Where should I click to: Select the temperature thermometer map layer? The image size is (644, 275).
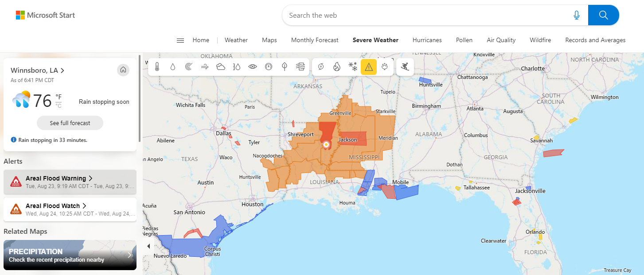pyautogui.click(x=157, y=67)
